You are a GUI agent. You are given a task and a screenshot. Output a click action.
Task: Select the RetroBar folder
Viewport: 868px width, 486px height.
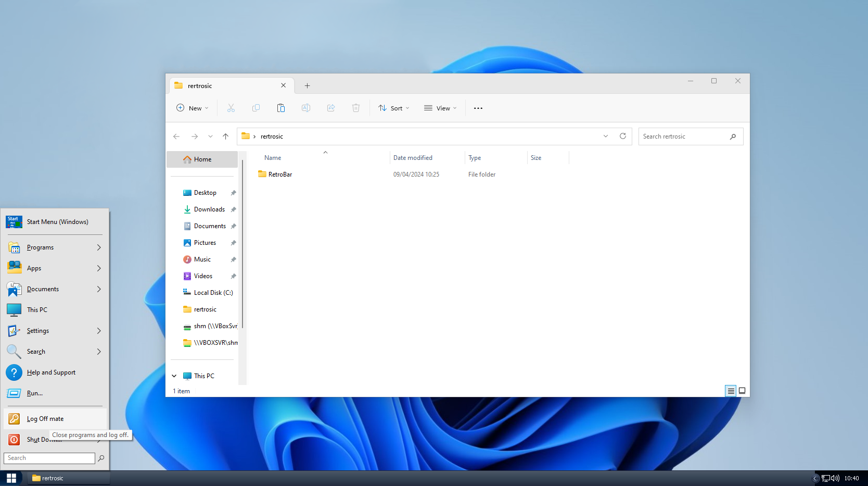point(275,175)
